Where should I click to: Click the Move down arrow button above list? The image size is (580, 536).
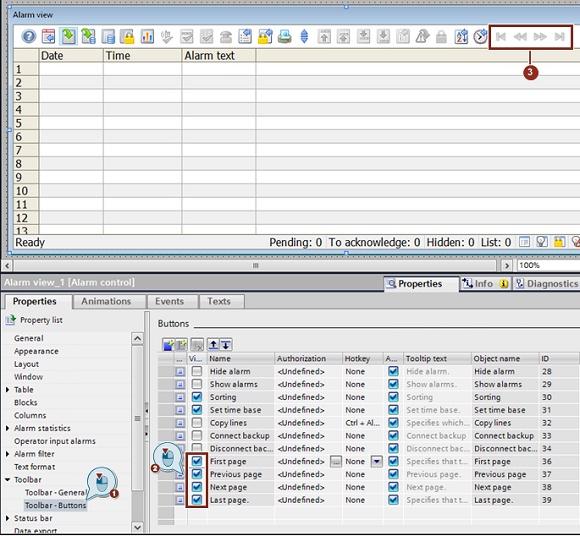pos(226,345)
